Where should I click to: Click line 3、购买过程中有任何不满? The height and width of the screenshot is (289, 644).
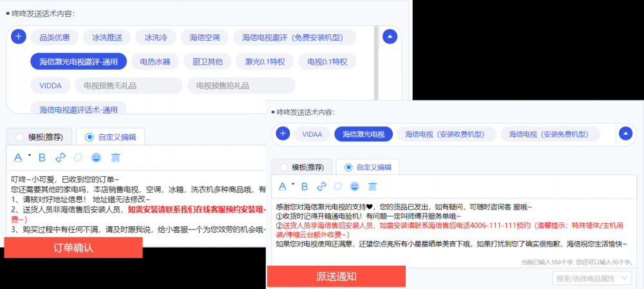(138, 229)
